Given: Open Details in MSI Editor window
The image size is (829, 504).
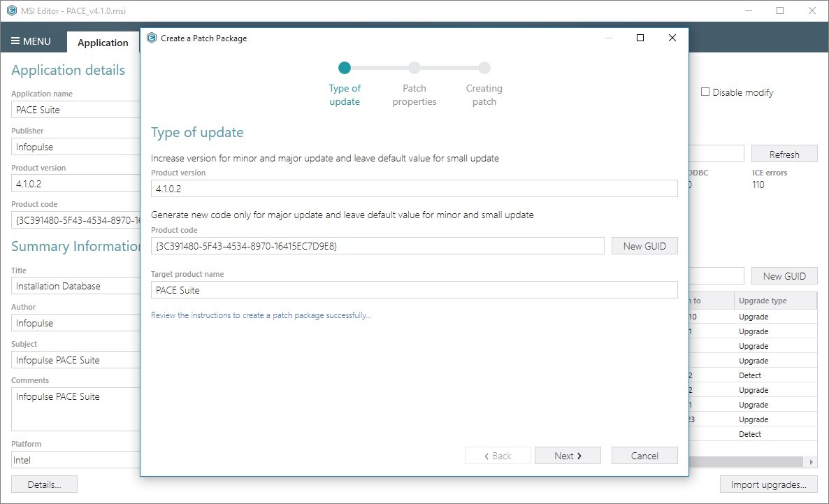Looking at the screenshot, I should [x=45, y=484].
